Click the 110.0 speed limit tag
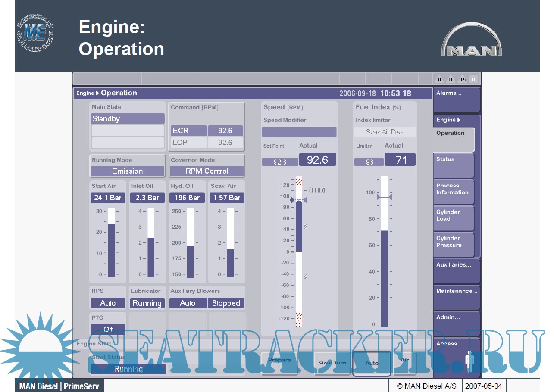Viewport: 554px width, 392px height. [x=317, y=190]
